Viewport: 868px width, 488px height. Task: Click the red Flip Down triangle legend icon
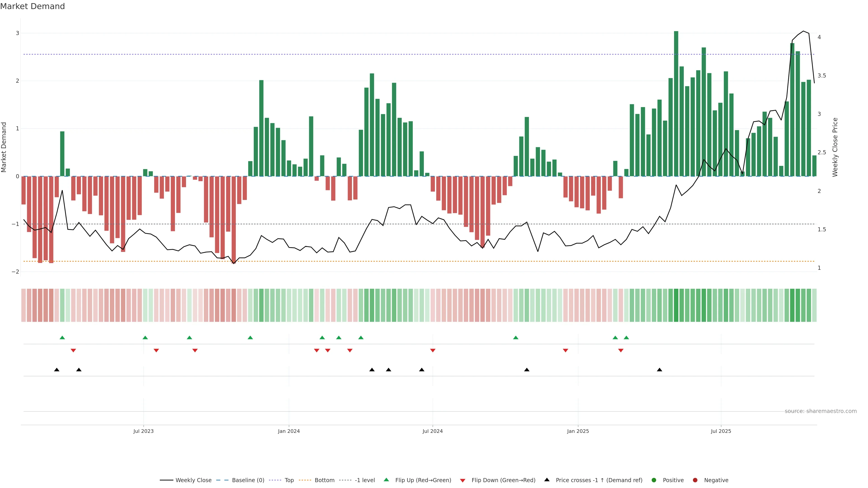click(462, 480)
